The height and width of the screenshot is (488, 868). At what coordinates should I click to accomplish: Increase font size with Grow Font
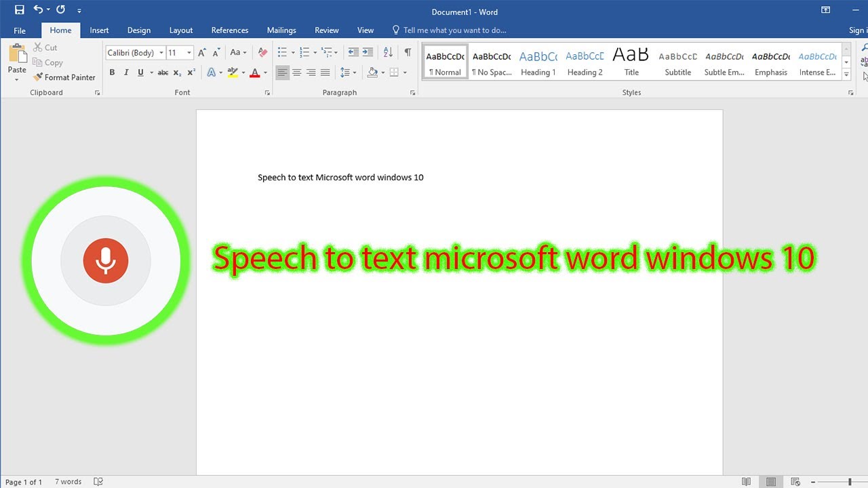coord(202,52)
